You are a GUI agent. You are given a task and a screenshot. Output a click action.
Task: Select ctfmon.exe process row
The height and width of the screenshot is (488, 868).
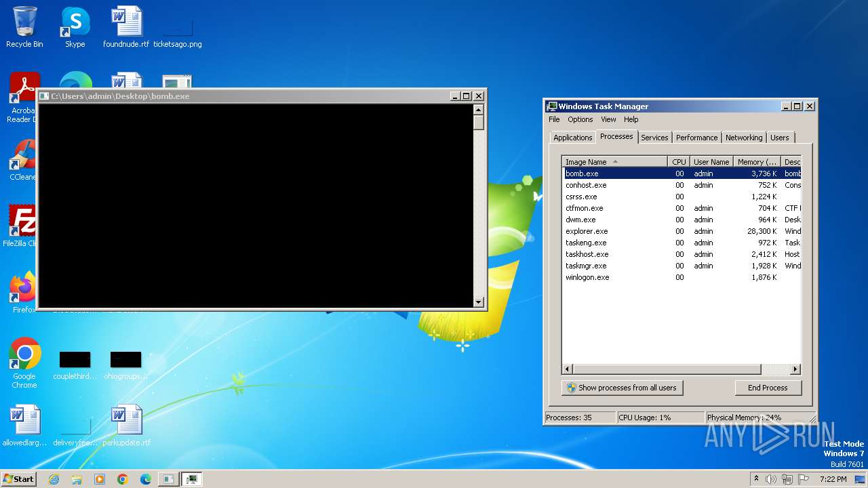coord(682,208)
